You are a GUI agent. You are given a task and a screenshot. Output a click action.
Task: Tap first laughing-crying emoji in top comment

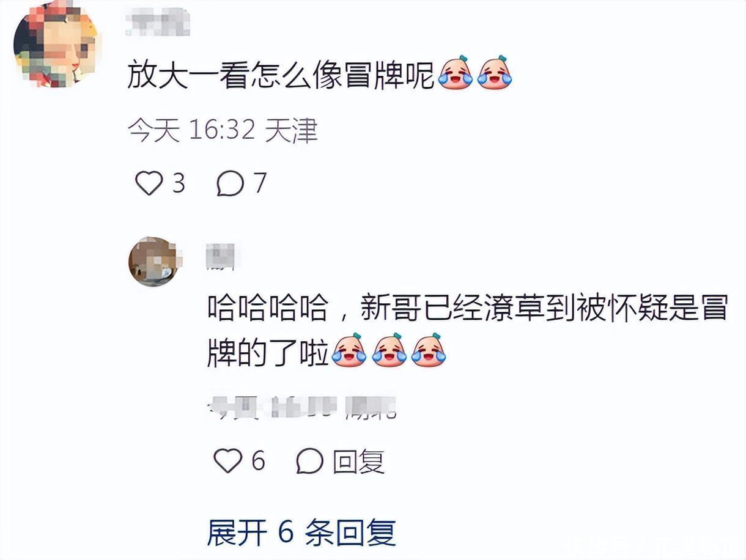click(x=456, y=73)
